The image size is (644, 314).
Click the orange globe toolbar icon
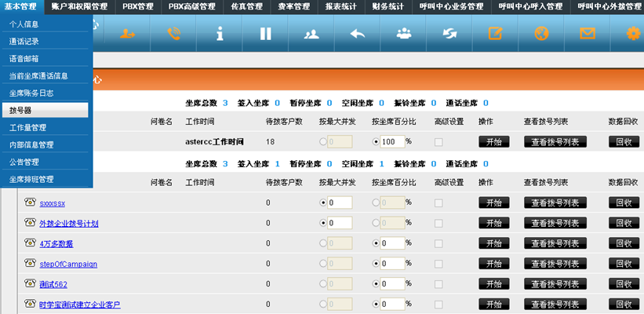click(x=540, y=34)
